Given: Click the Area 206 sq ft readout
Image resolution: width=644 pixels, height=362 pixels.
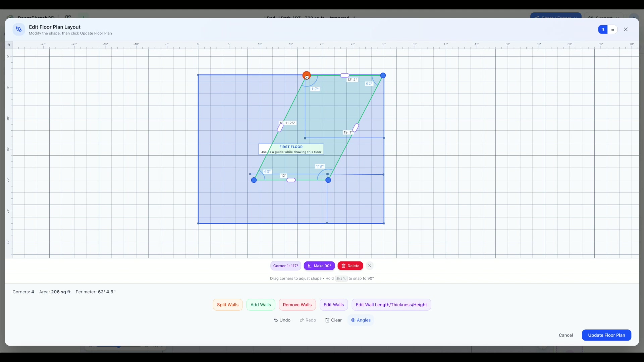Looking at the screenshot, I should (55, 292).
